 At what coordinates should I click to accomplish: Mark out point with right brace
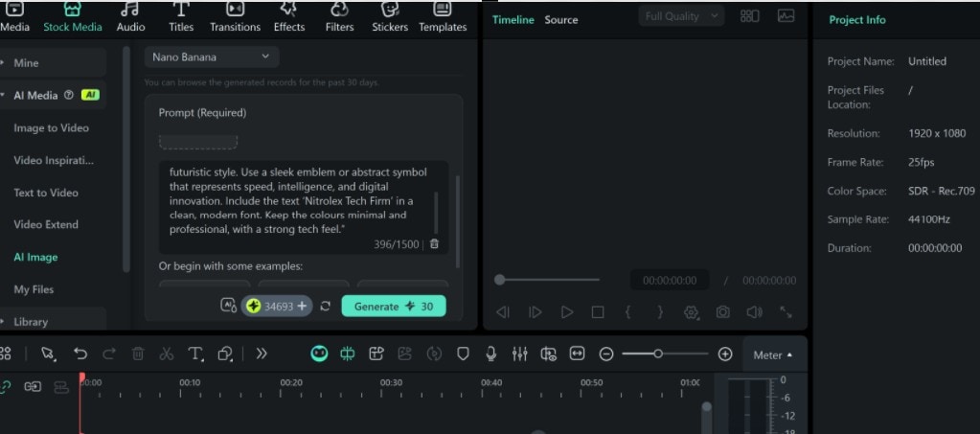click(660, 312)
